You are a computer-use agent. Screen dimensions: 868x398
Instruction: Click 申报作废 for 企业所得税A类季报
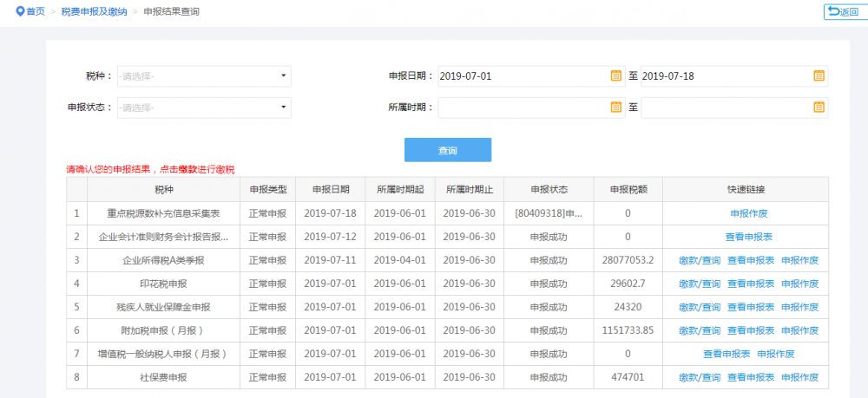(x=800, y=260)
